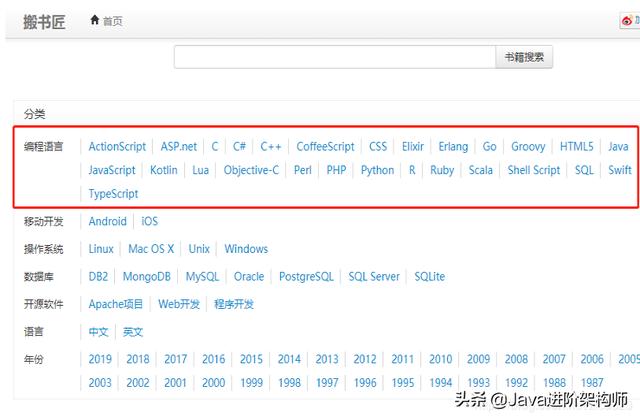This screenshot has width=640, height=420.
Task: Open the Objective-C category
Action: pyautogui.click(x=251, y=170)
